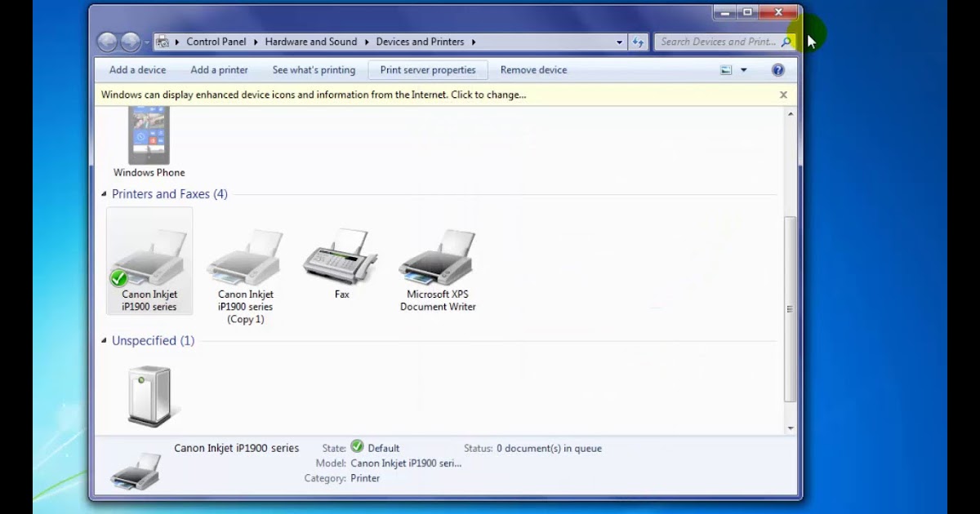Go back with the navigation back arrow
Image resolution: width=980 pixels, height=514 pixels.
[107, 42]
